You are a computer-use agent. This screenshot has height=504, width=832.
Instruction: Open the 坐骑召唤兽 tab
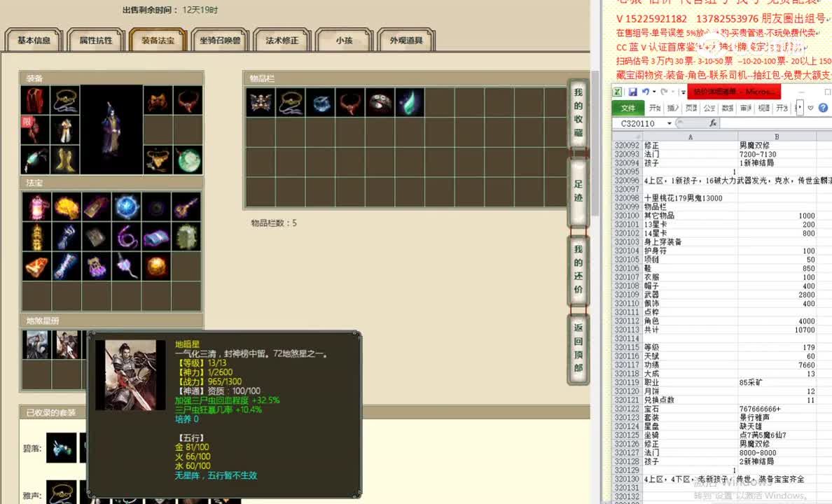click(x=218, y=41)
